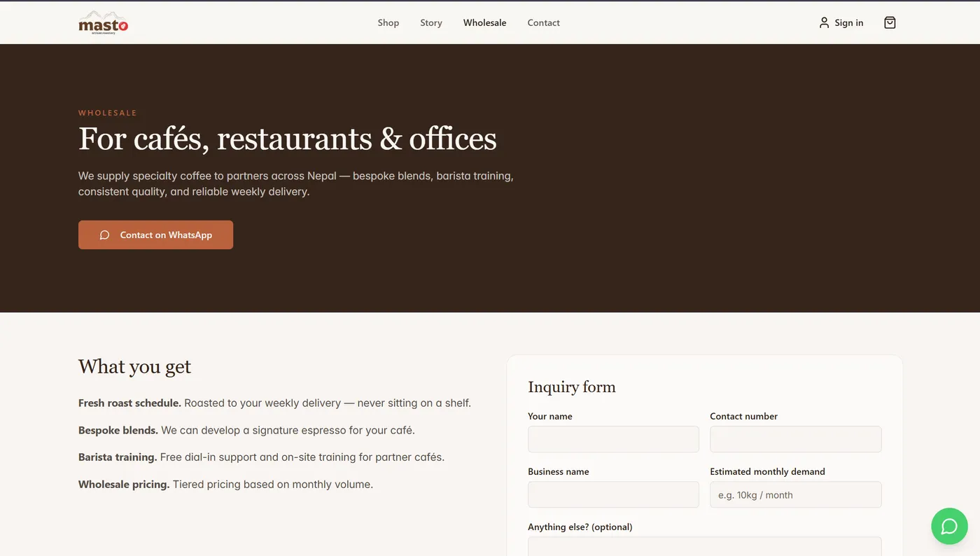
Task: Focus the Contact number input field
Action: (795, 439)
